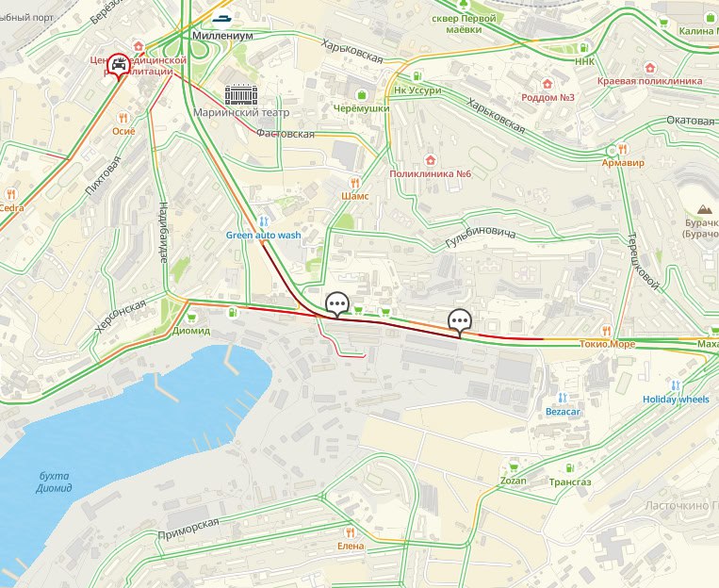Click the Осиё cafe label
The height and width of the screenshot is (588, 719).
tap(123, 131)
